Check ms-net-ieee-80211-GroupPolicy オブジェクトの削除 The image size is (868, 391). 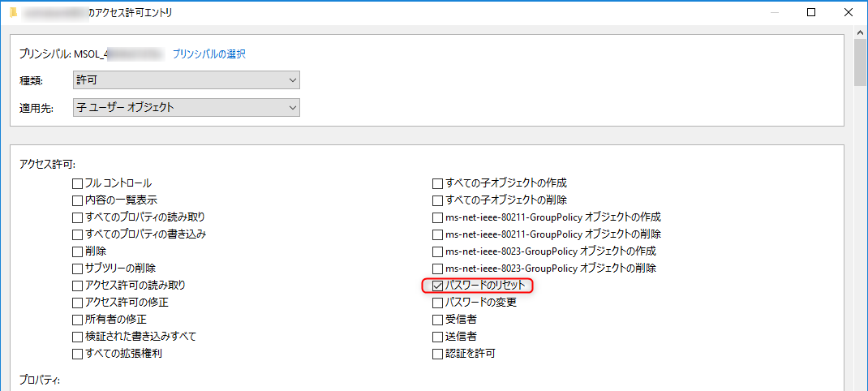pos(437,234)
